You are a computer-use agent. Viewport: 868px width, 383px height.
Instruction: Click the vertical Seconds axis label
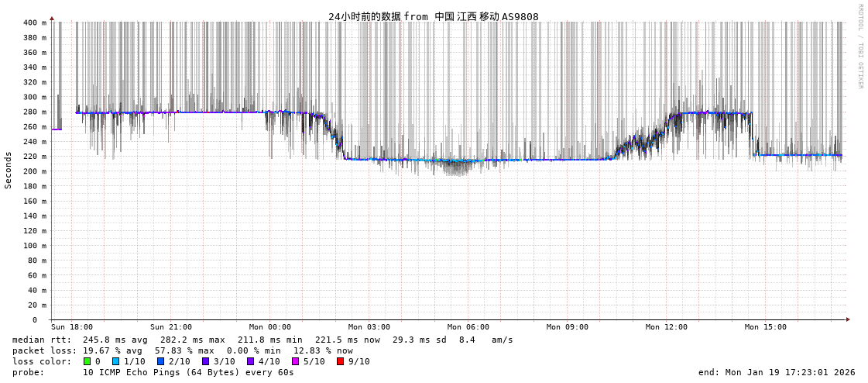[x=9, y=170]
